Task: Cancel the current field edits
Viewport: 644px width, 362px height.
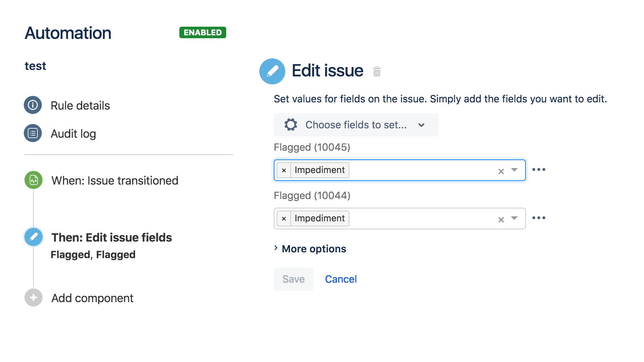Action: 340,279
